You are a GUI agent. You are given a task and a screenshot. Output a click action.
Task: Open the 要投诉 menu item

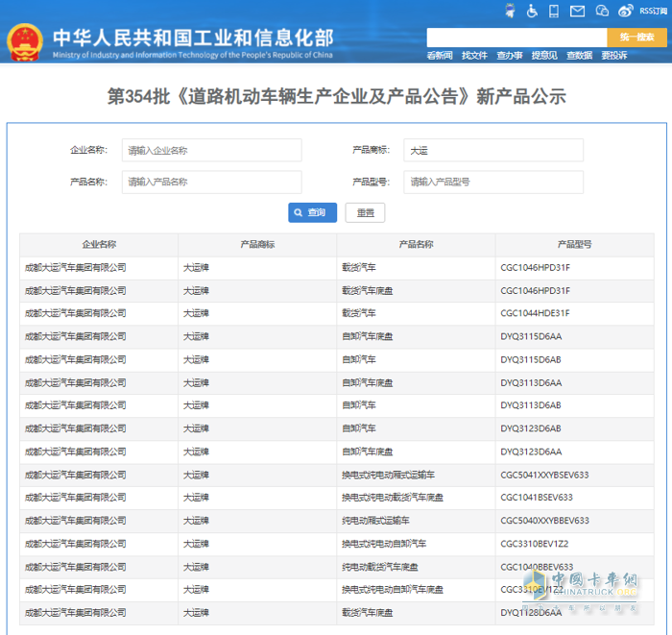(x=614, y=56)
